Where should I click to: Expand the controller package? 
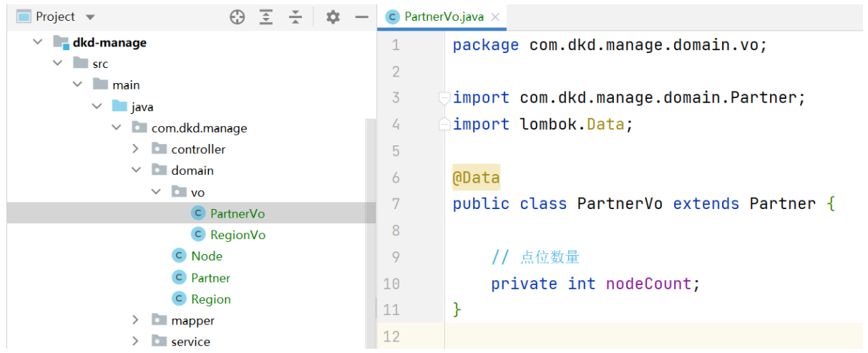[x=136, y=149]
